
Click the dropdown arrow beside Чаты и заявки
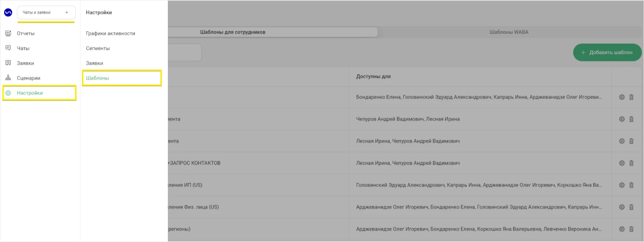tap(67, 13)
